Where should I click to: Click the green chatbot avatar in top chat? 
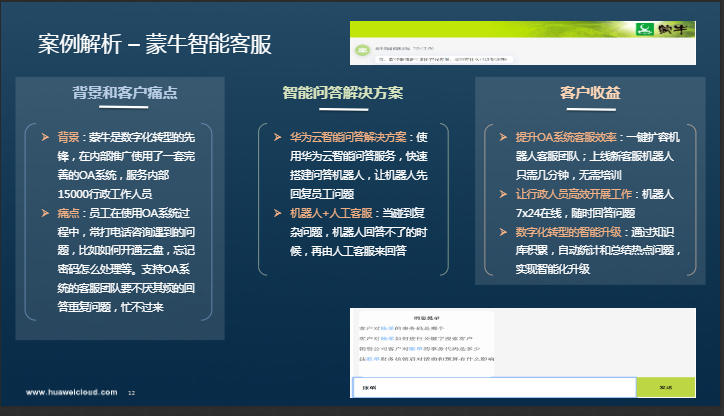tap(362, 50)
